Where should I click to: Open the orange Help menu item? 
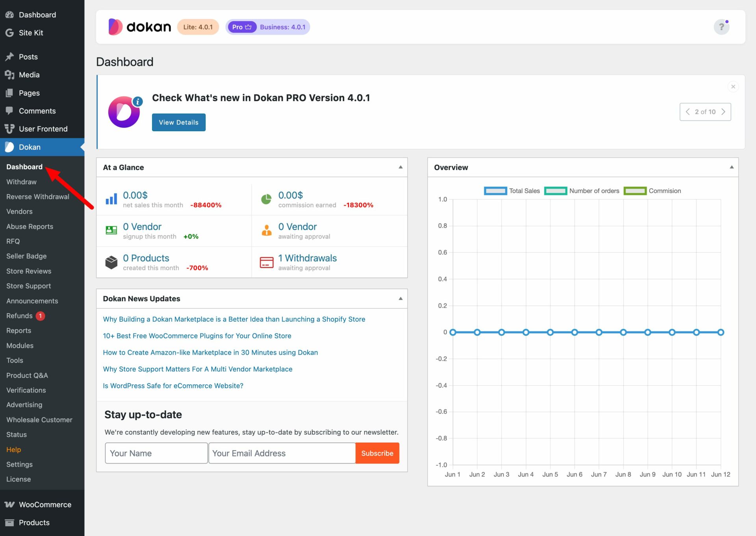[13, 449]
